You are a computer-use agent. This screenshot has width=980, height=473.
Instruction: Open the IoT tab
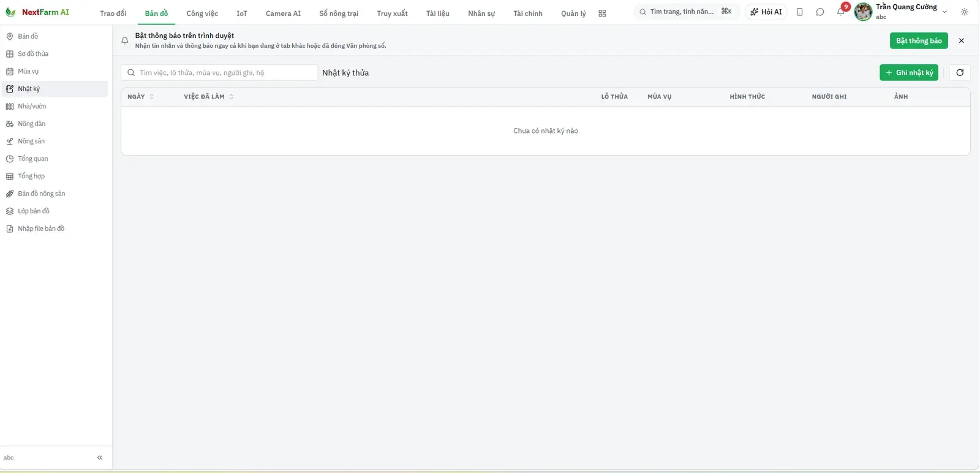[242, 13]
